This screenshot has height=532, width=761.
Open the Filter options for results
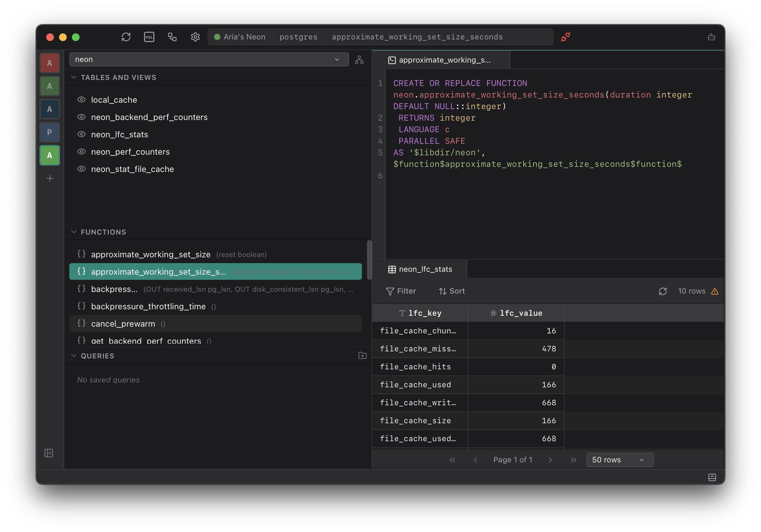[x=401, y=291]
